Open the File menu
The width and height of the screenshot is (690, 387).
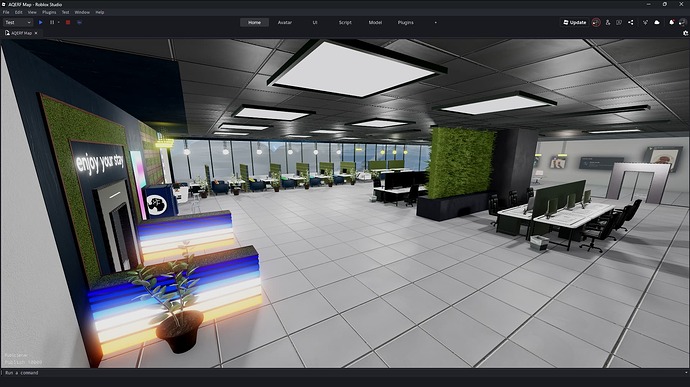pyautogui.click(x=6, y=12)
